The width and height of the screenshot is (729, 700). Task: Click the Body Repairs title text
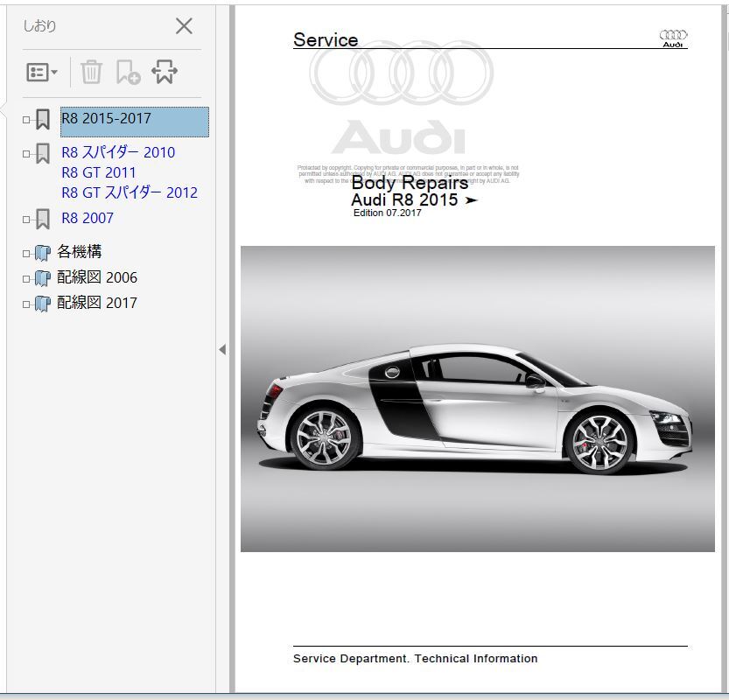[410, 183]
